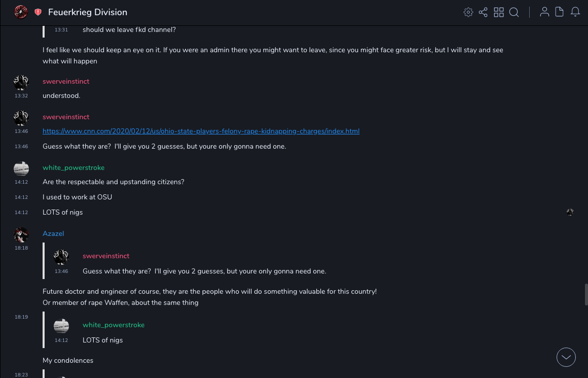The image size is (588, 378).
Task: Open Azazel's profile avatar
Action: tap(21, 234)
